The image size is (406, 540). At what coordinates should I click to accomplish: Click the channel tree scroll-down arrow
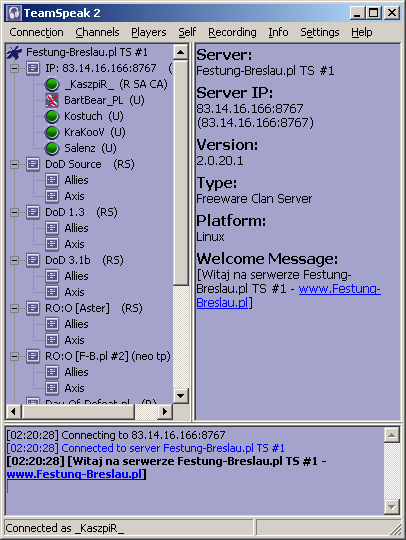(180, 396)
